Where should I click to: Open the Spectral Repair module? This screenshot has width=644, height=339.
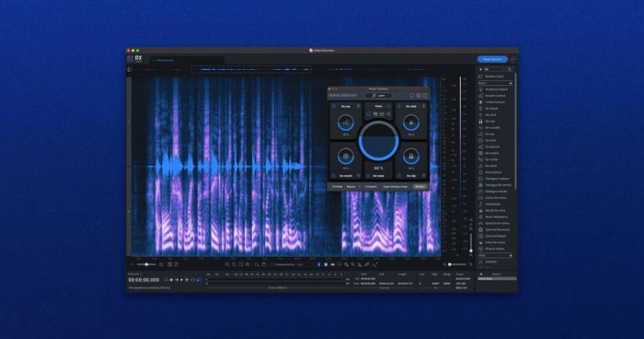496,236
